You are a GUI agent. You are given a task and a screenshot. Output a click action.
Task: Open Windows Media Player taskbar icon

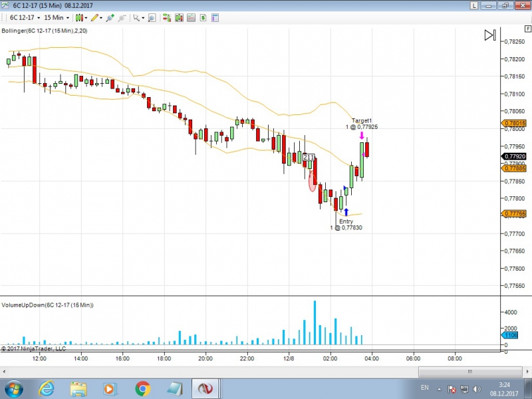pos(110,389)
